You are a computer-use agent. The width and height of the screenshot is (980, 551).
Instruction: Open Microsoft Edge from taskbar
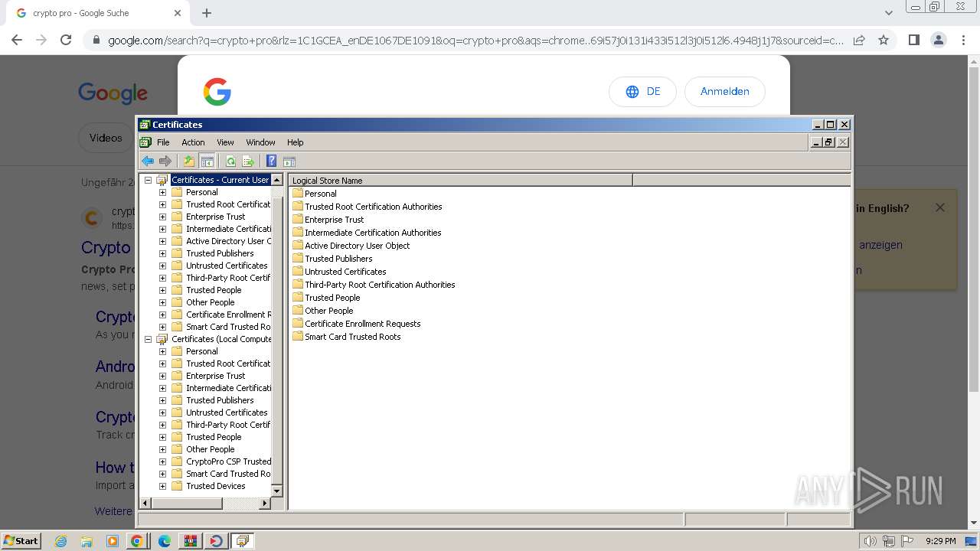(x=165, y=541)
